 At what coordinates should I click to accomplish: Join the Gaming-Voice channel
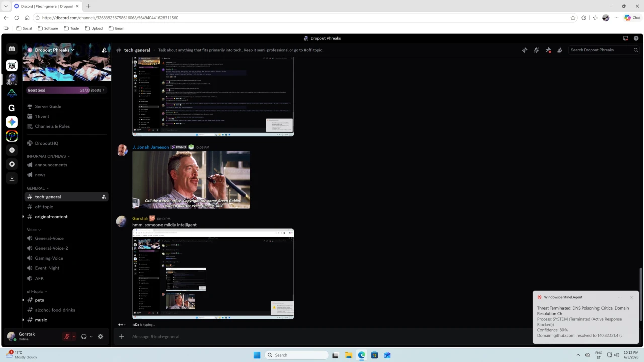(66, 258)
